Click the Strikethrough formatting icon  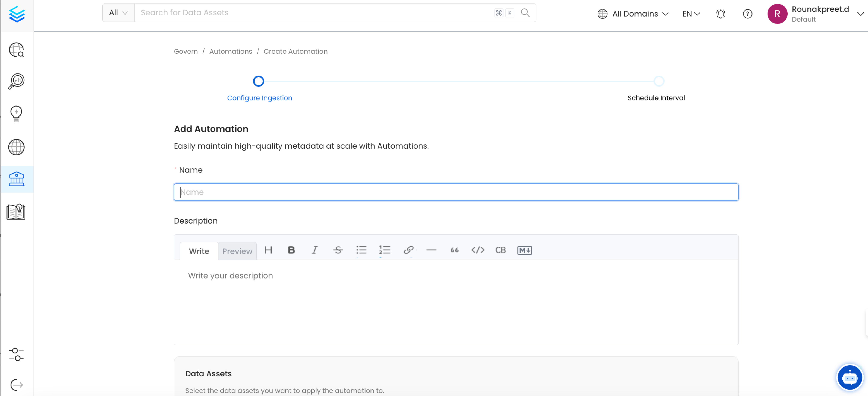[x=338, y=250]
